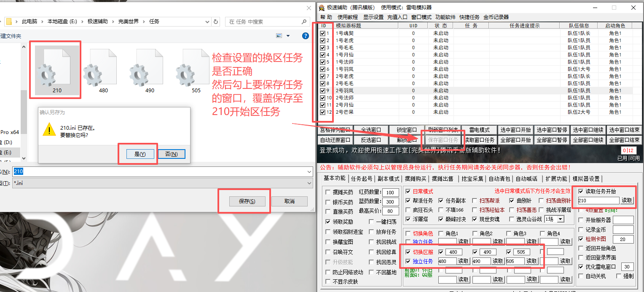Toggle the checkbox for row 12 2号芒果
644x292 pixels.
tap(323, 112)
